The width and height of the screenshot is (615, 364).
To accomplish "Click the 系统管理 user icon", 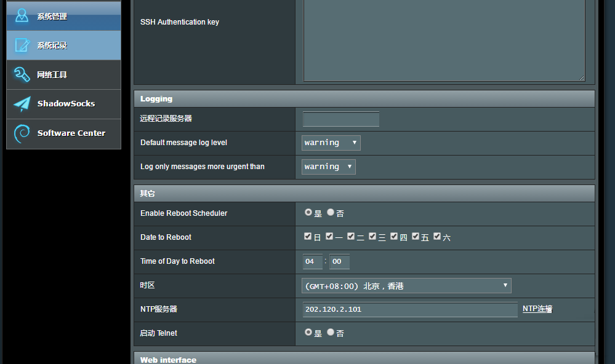I will pos(22,15).
